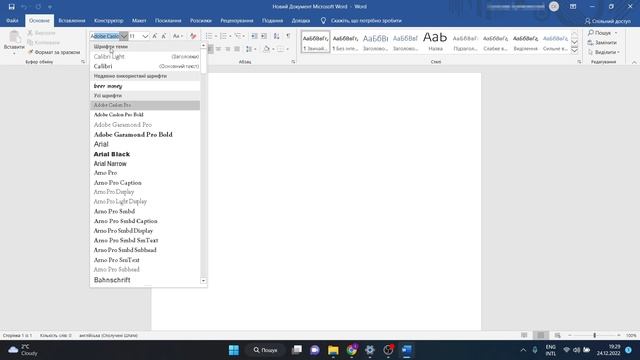Open the Styles pane dialog launcher
The image size is (640, 360).
click(579, 62)
